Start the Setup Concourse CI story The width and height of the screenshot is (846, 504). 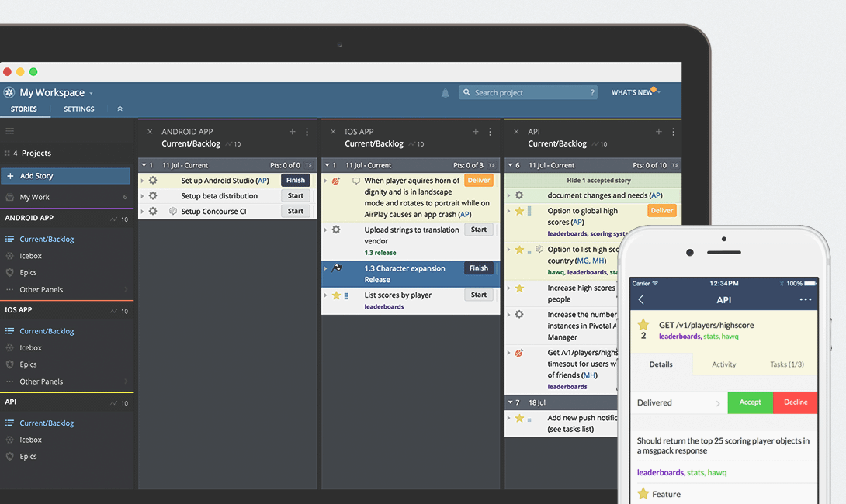pyautogui.click(x=296, y=212)
